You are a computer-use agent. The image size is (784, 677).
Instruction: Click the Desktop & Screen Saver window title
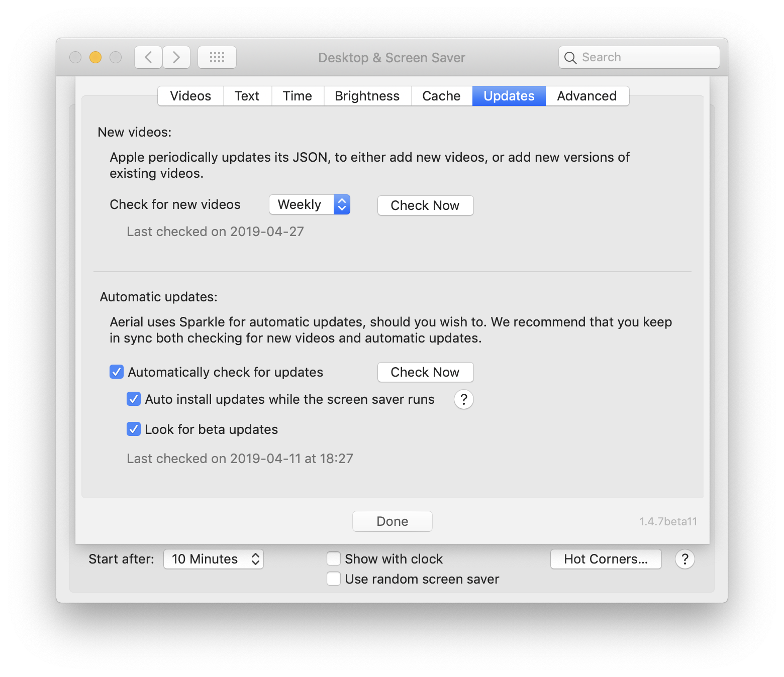click(392, 58)
